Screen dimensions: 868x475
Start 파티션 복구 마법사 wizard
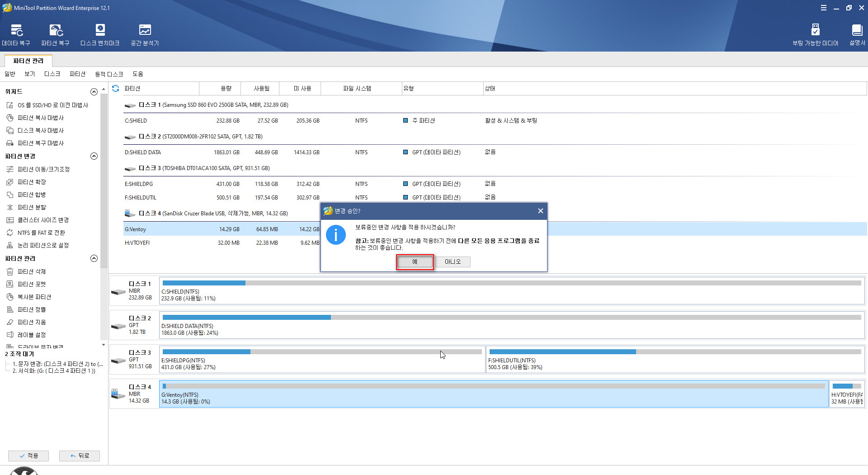tap(35, 143)
